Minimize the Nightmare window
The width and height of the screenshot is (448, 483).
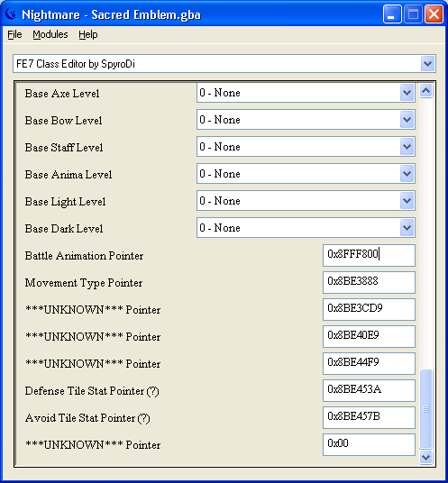[392, 14]
